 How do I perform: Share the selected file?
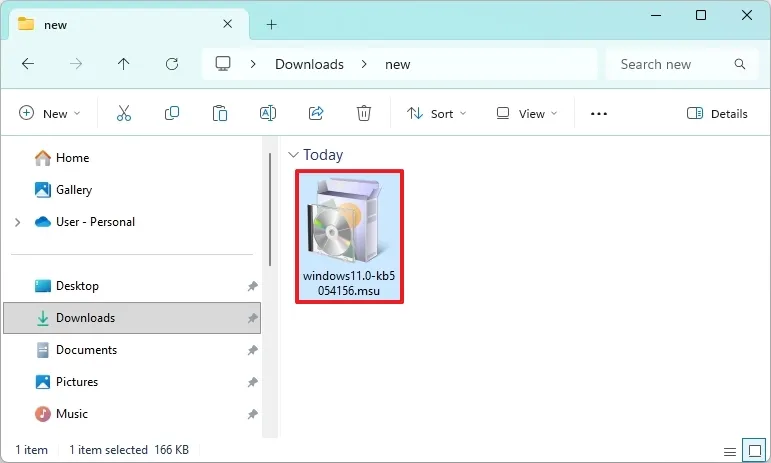pyautogui.click(x=316, y=114)
